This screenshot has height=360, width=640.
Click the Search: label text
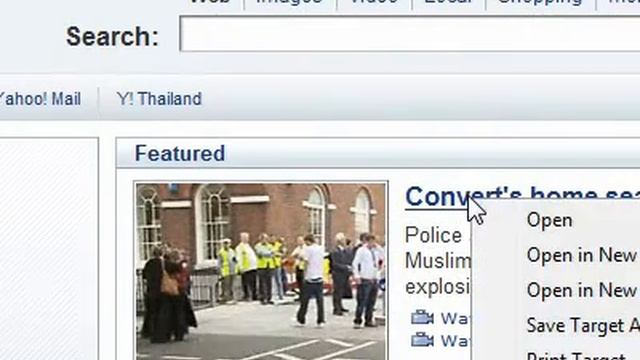click(x=112, y=36)
